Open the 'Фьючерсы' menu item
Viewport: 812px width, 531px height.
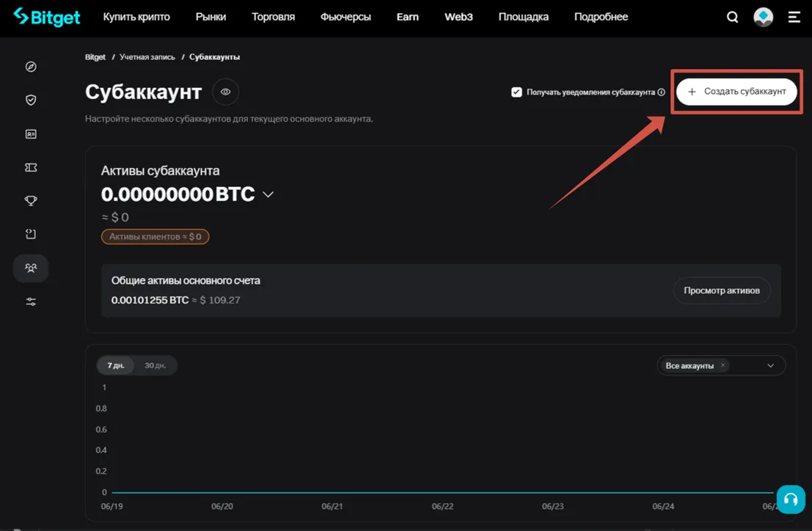pos(345,16)
